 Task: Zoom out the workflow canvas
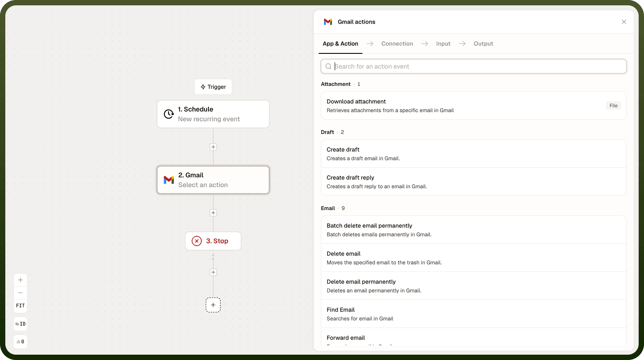pyautogui.click(x=20, y=293)
